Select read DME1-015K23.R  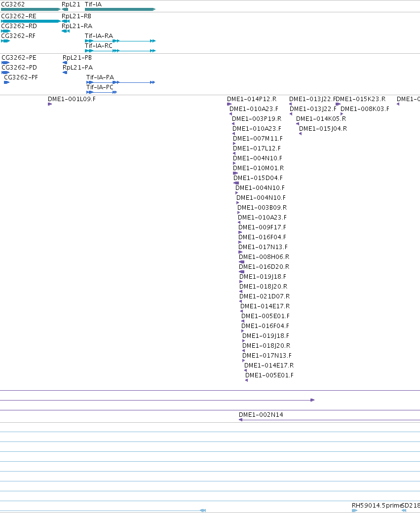click(x=361, y=99)
